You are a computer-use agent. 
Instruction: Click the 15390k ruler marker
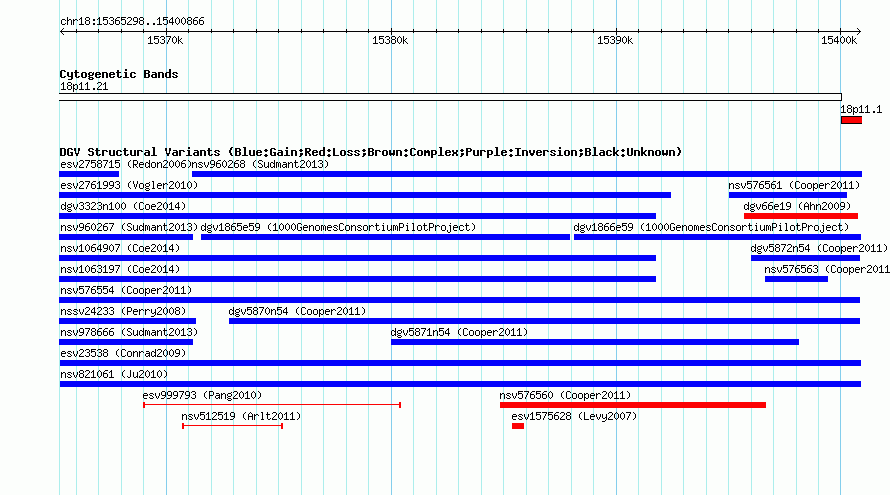615,41
